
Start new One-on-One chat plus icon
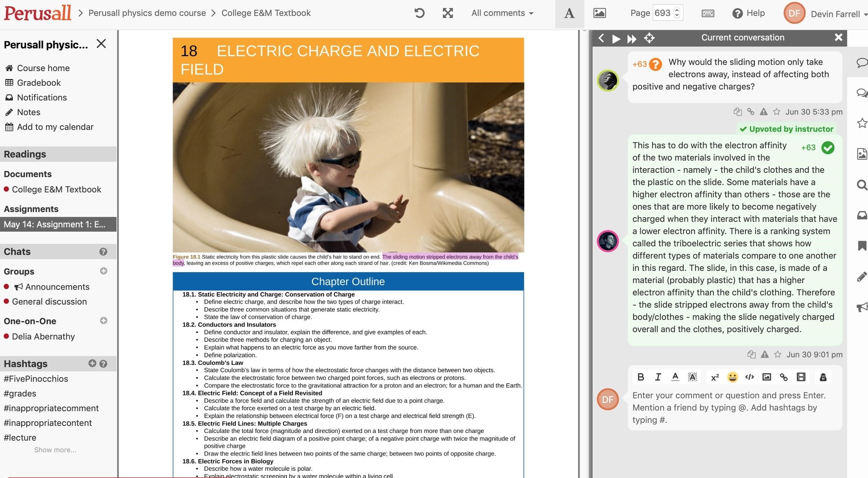tap(103, 321)
